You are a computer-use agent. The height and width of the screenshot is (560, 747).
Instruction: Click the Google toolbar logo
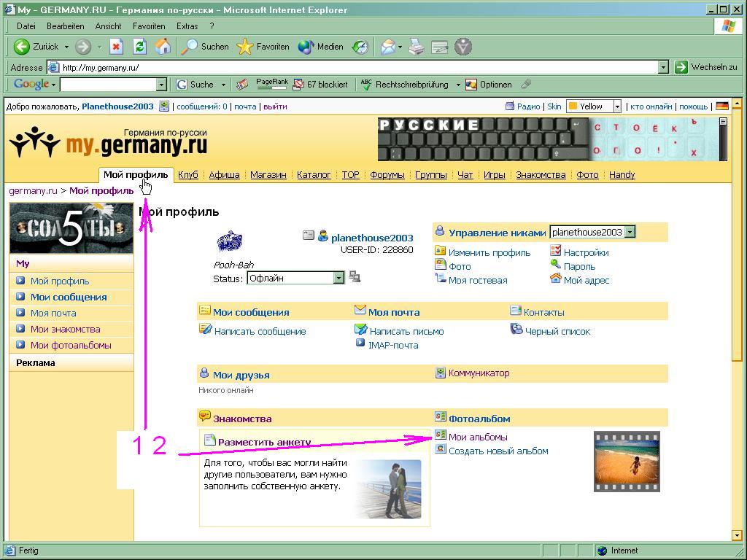(31, 85)
